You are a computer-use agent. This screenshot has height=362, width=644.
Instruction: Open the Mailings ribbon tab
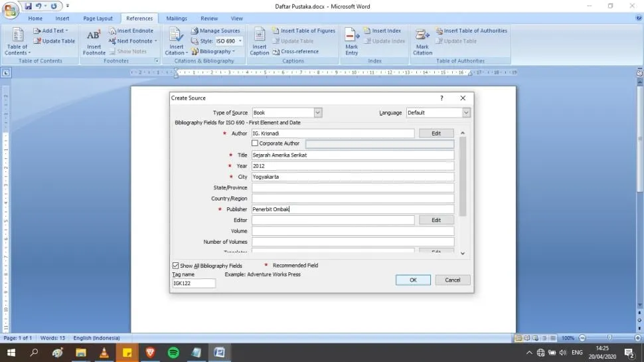[176, 19]
